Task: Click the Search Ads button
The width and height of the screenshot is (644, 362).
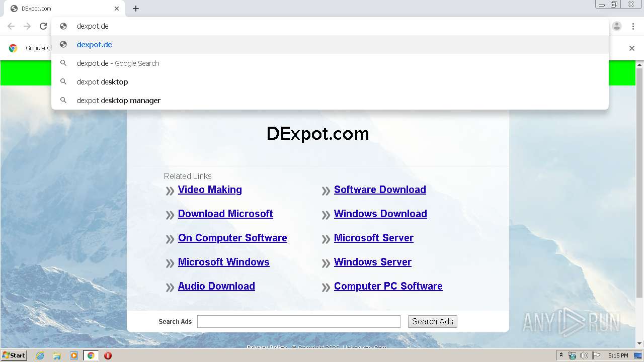Action: 433,321
